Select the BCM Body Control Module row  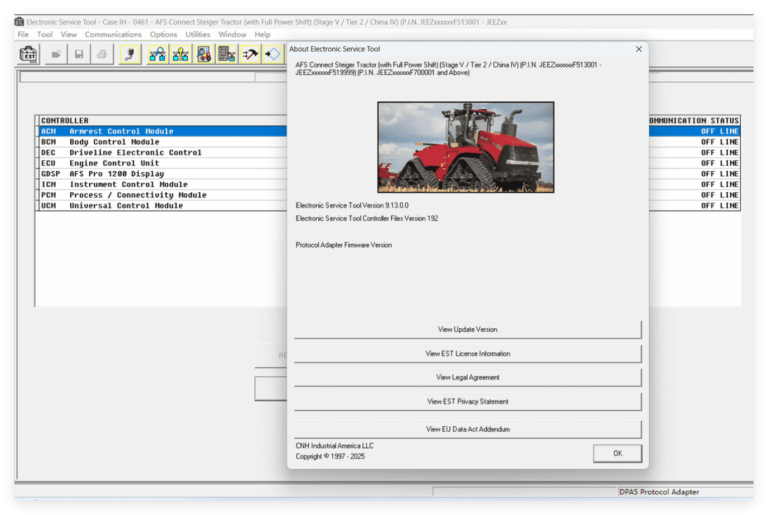[163, 142]
